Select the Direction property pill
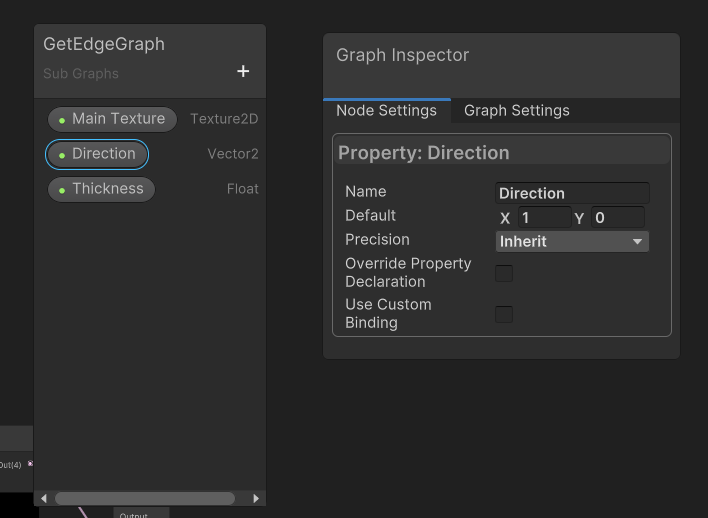Viewport: 708px width, 518px height. pos(98,154)
